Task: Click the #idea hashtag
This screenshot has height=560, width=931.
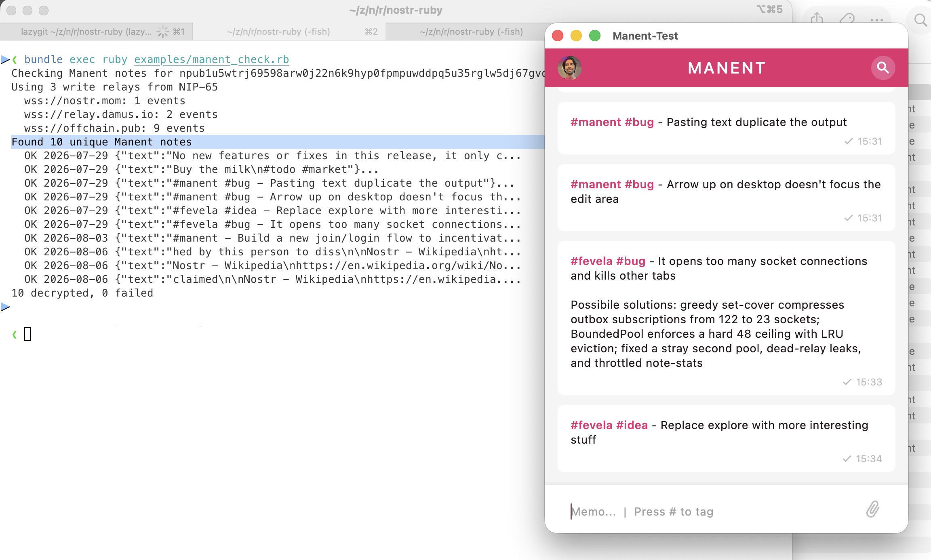Action: click(632, 425)
